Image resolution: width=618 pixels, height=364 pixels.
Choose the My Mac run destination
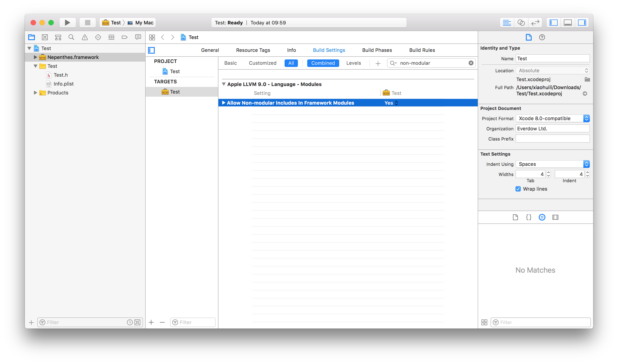coord(141,23)
